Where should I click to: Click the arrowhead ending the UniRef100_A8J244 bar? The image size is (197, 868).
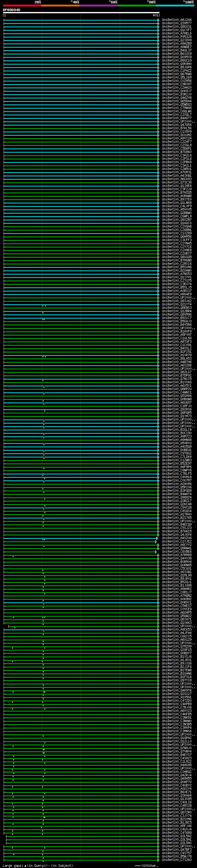pyautogui.click(x=159, y=20)
